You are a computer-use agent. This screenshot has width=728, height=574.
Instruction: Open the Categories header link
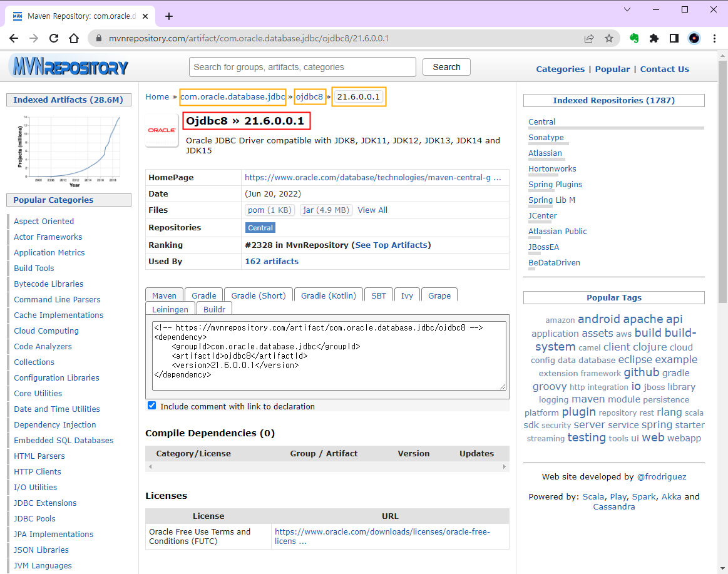(560, 69)
